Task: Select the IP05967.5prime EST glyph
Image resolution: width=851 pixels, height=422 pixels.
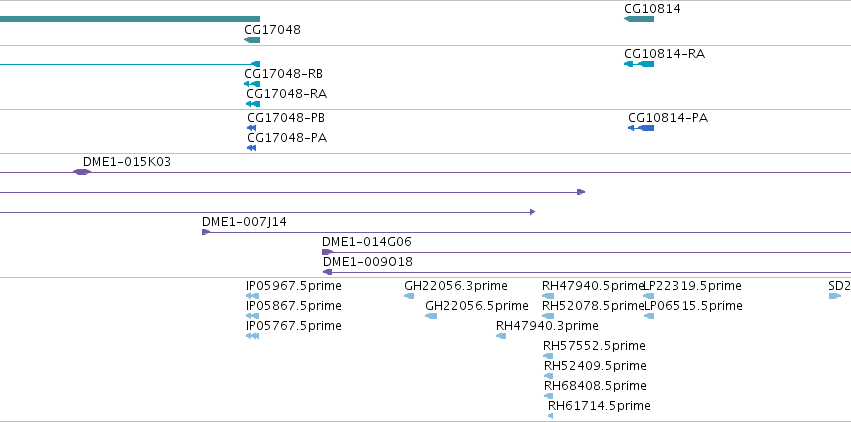Action: 252,296
